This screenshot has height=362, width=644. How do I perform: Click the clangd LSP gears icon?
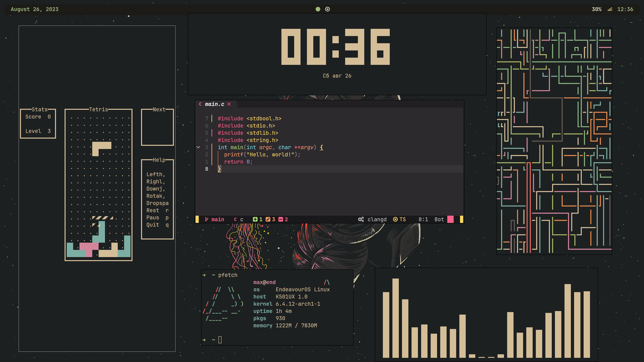pos(361,219)
